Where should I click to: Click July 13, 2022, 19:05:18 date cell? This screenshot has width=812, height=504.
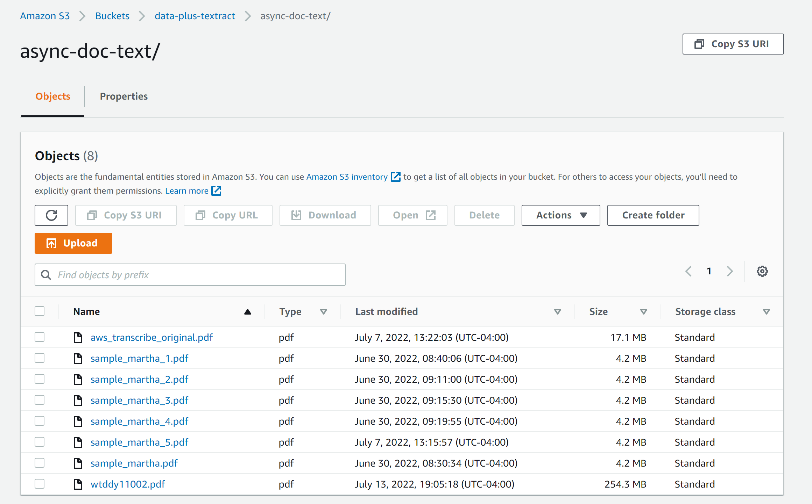pyautogui.click(x=435, y=484)
